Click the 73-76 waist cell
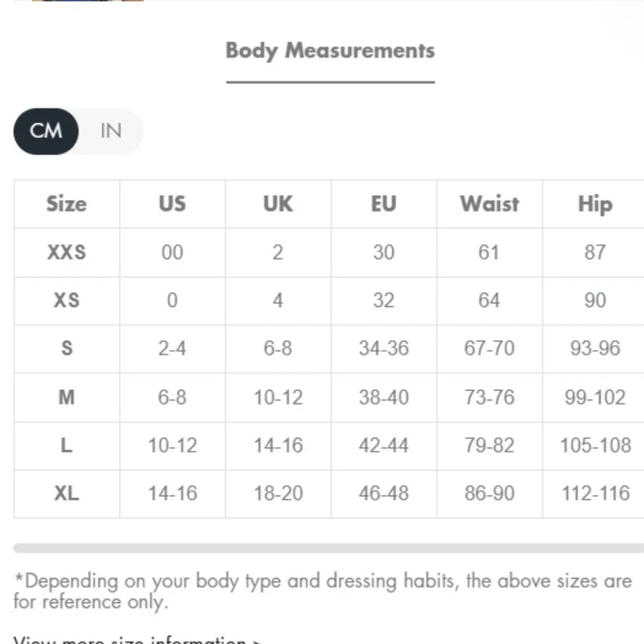The image size is (644, 644). 489,397
